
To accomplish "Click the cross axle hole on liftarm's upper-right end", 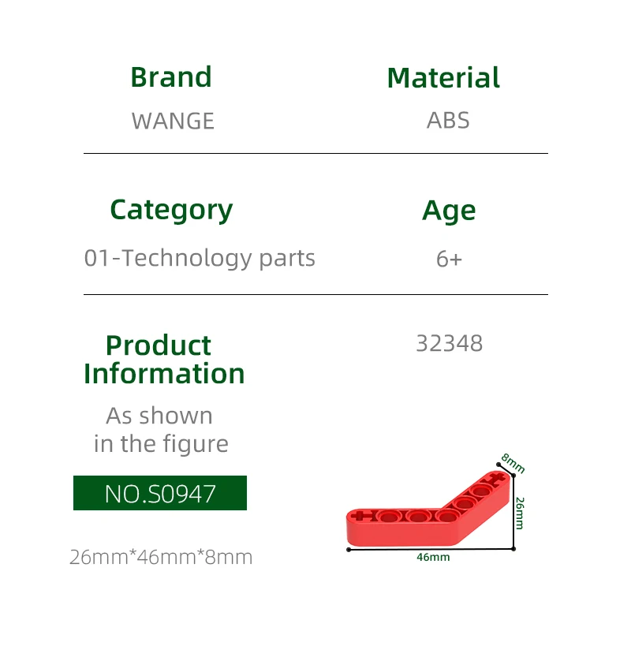I will (x=495, y=479).
